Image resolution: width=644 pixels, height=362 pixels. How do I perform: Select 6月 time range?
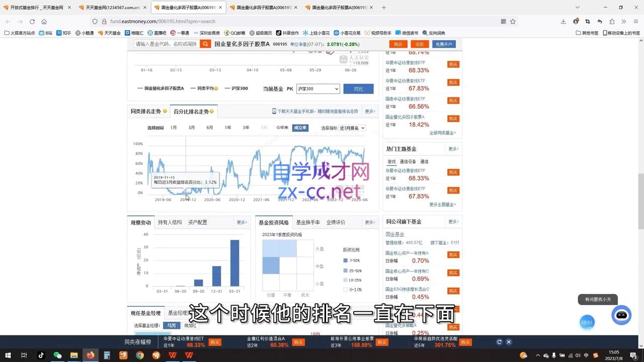click(x=210, y=128)
